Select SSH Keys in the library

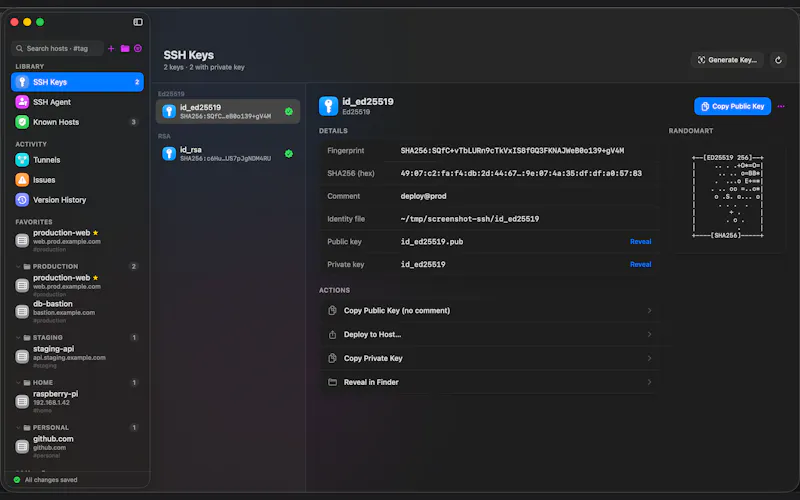[78, 82]
